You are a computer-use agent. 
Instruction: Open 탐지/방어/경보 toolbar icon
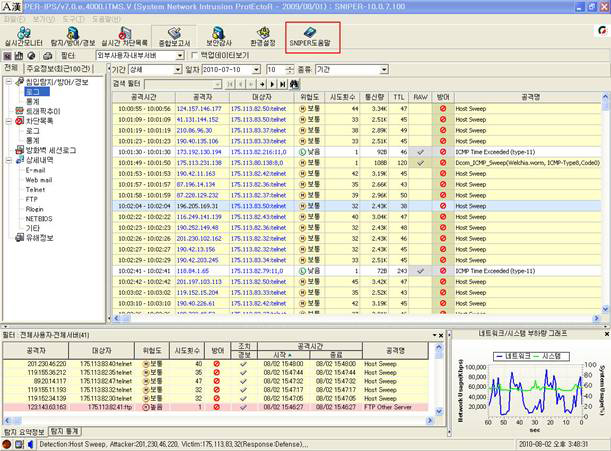(x=74, y=38)
